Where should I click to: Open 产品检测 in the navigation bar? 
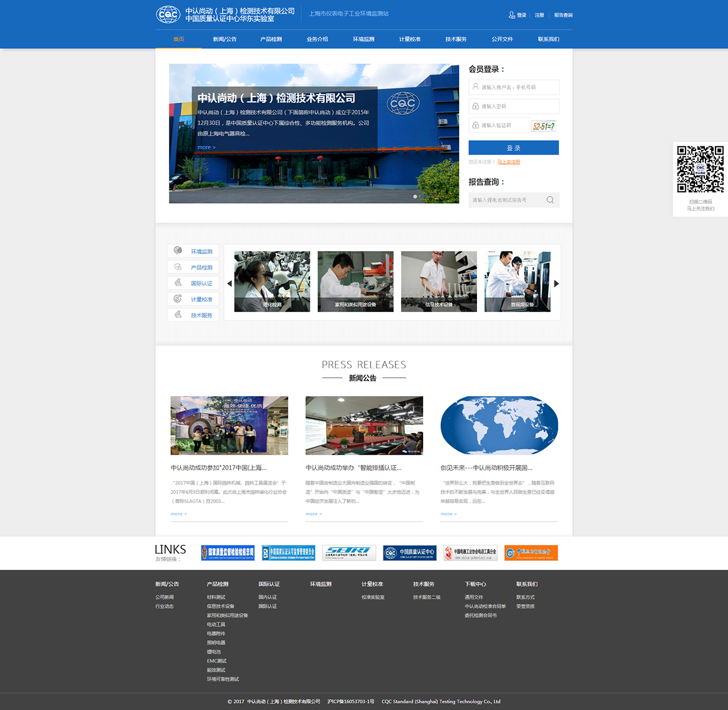point(271,39)
